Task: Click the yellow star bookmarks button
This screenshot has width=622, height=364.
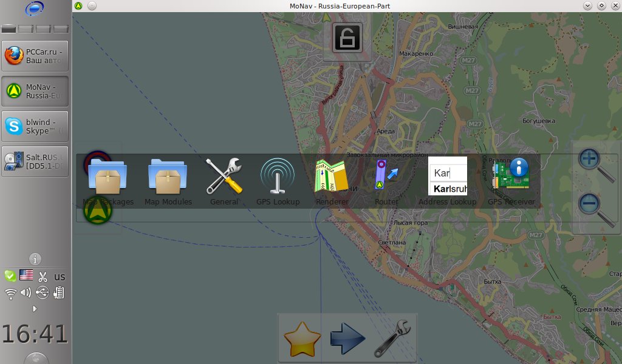Action: (x=302, y=339)
